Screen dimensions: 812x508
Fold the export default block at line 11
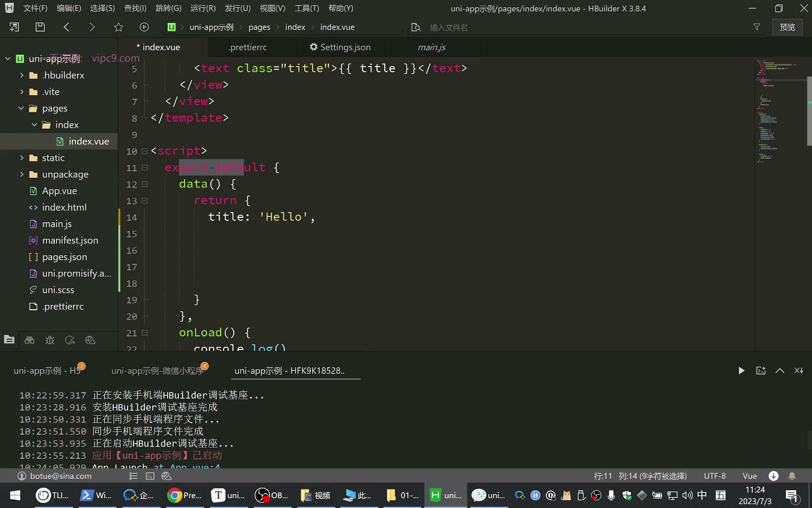coord(145,168)
